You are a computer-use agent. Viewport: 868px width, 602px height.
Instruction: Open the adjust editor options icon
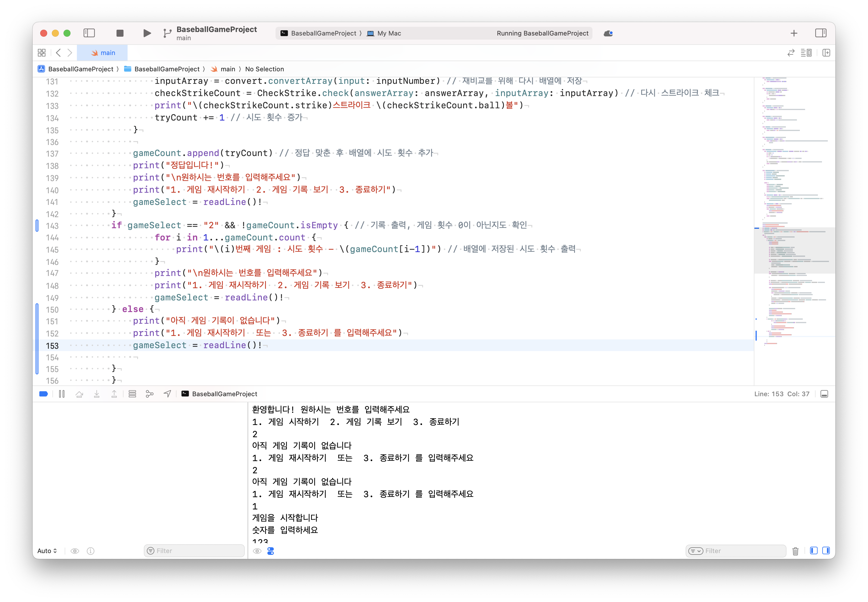(x=807, y=53)
